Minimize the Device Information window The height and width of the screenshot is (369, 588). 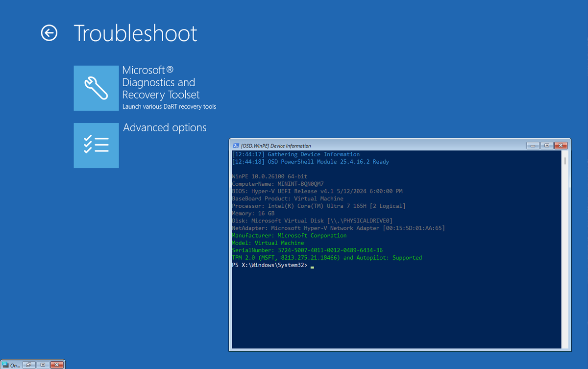(x=533, y=146)
